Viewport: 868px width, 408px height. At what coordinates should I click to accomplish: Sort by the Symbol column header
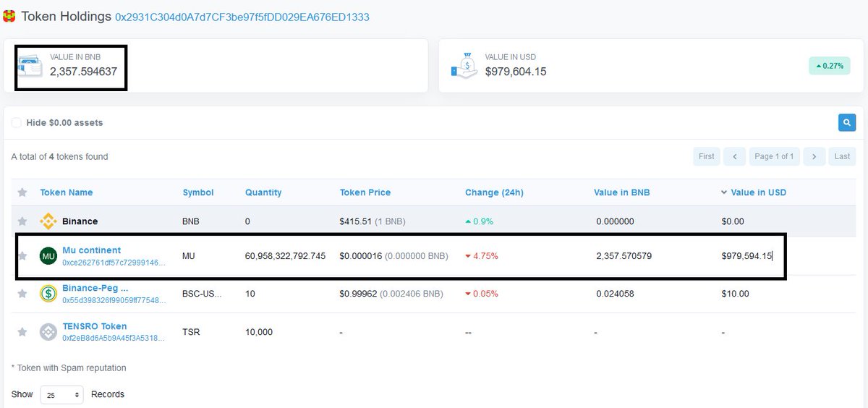[198, 192]
